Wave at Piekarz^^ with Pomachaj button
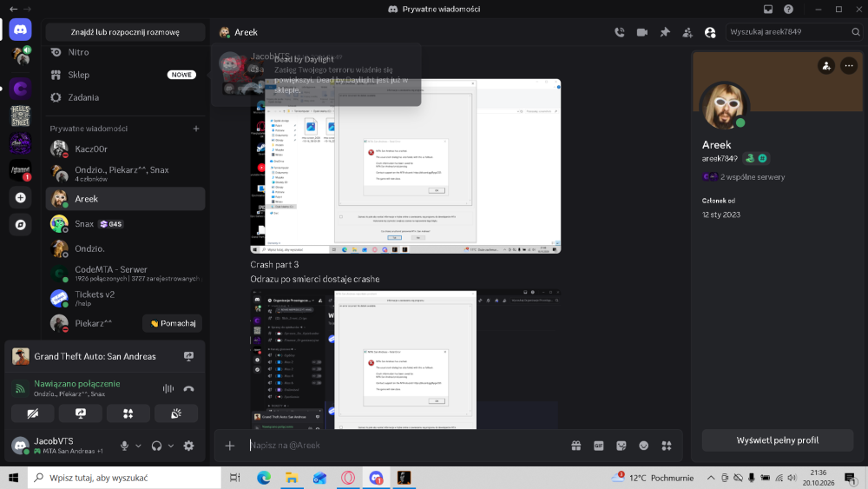Screen dimensions: 868x489 (x=173, y=323)
